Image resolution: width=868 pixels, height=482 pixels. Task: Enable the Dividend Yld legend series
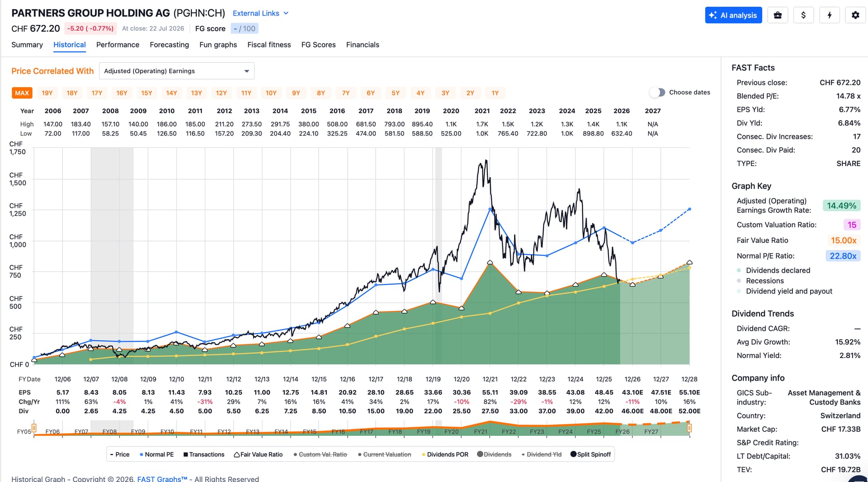click(541, 454)
